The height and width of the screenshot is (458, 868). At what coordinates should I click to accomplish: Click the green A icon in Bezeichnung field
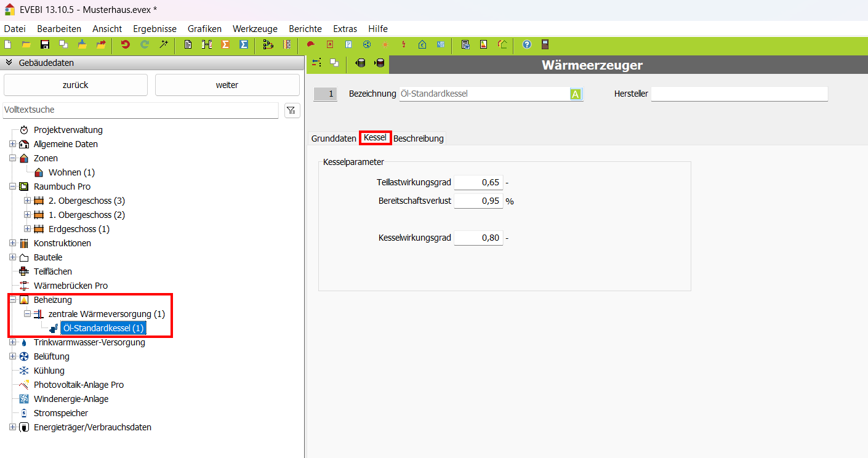click(576, 94)
